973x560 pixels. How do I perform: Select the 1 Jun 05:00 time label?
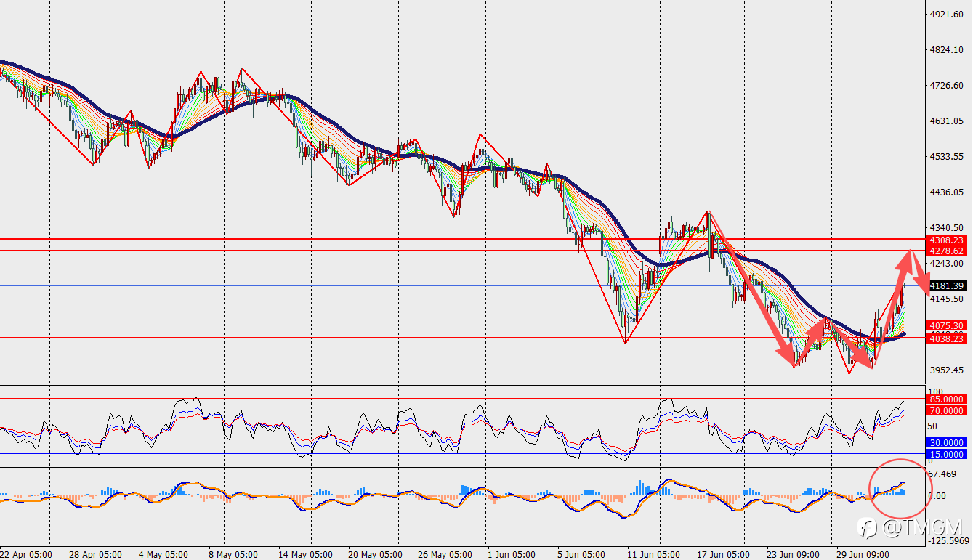tap(512, 554)
